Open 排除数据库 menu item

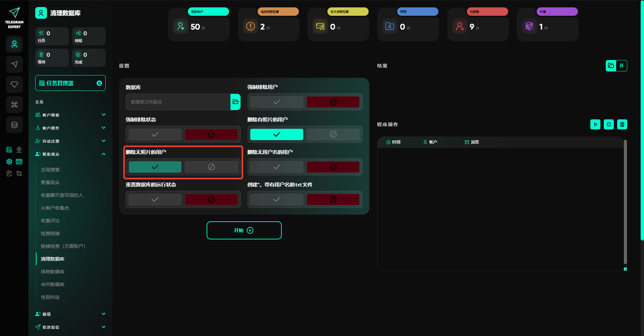(x=53, y=272)
